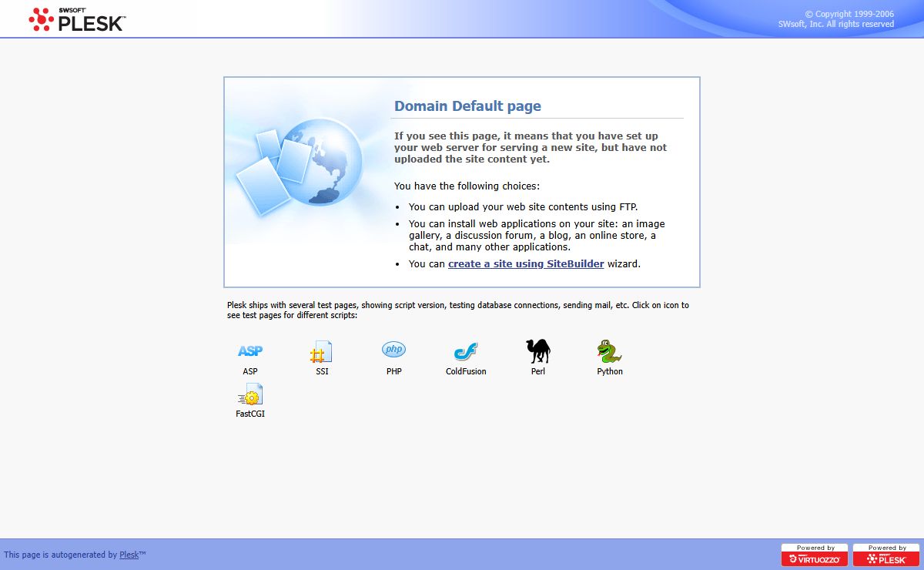Click the Python label text
This screenshot has height=570, width=924.
pyautogui.click(x=610, y=371)
